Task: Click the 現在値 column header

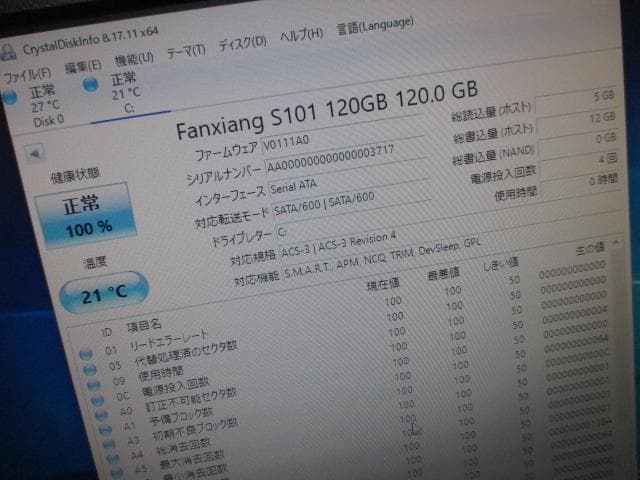Action: (x=383, y=284)
